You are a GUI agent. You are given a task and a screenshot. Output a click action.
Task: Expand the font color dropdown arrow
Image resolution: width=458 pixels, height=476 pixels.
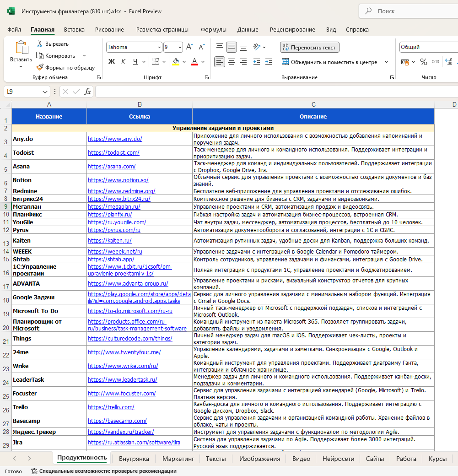click(203, 62)
